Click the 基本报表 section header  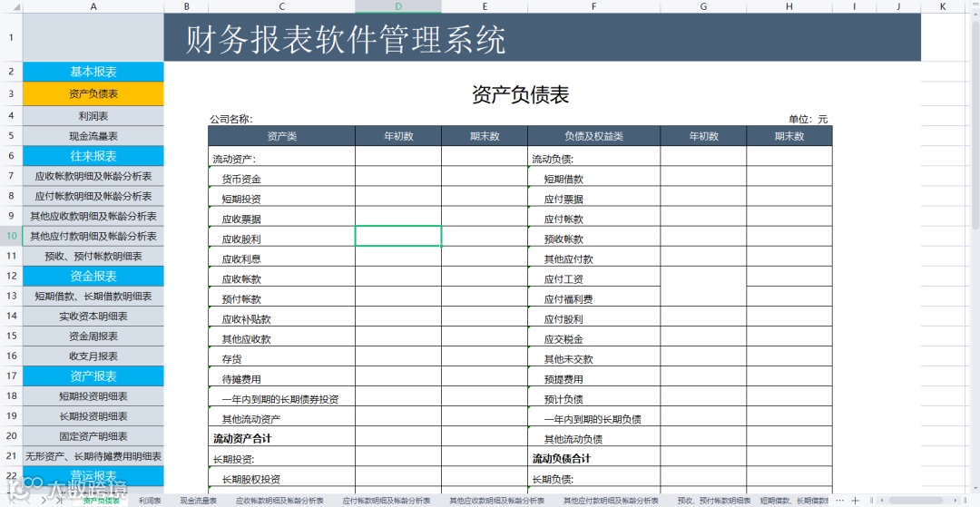coord(93,72)
